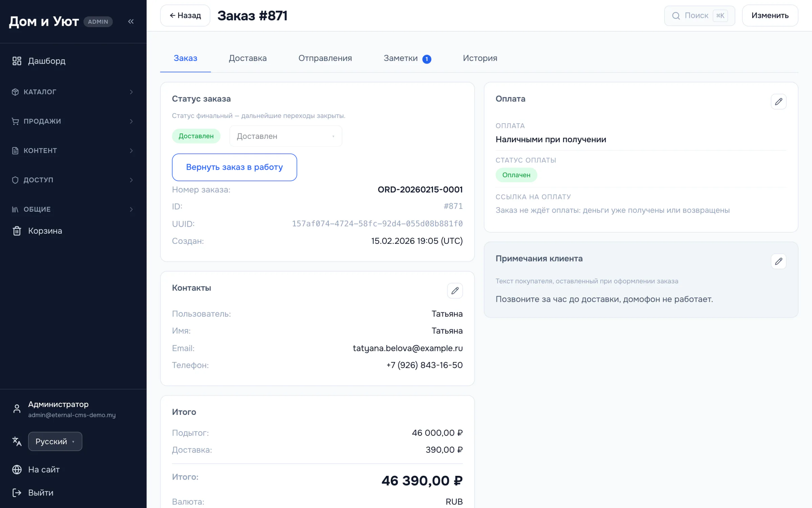Open the order status Доставлен dropdown

click(286, 136)
